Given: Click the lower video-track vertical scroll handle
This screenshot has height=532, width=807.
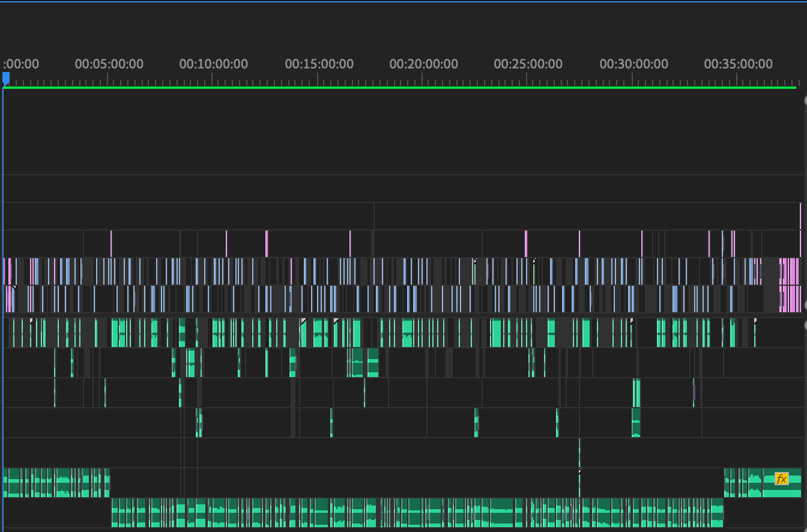Looking at the screenshot, I should click(805, 305).
